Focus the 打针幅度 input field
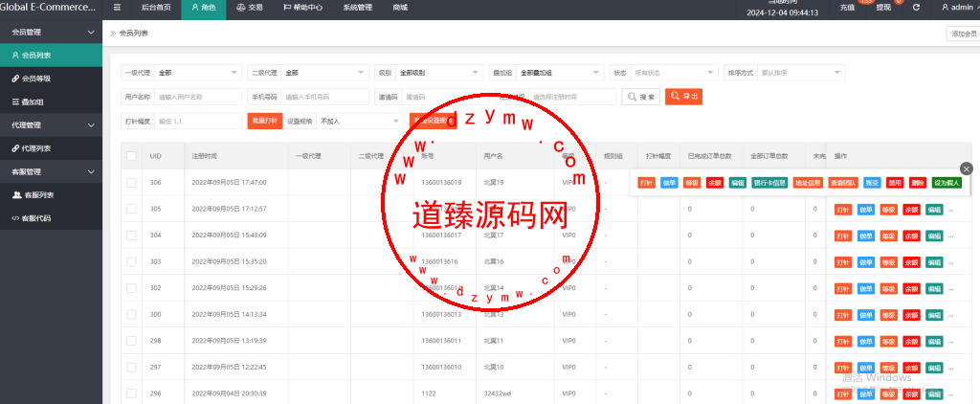 (x=197, y=122)
